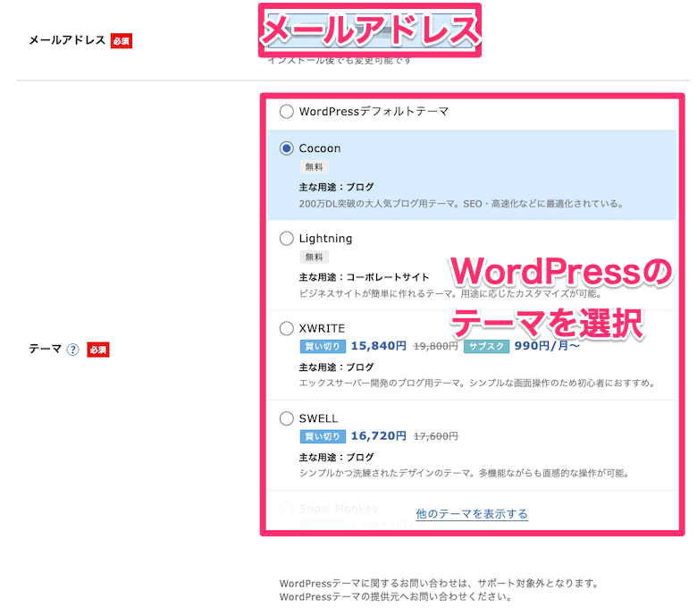Pick the XWRITE theme radio button
Image resolution: width=697 pixels, height=616 pixels.
pyautogui.click(x=286, y=328)
